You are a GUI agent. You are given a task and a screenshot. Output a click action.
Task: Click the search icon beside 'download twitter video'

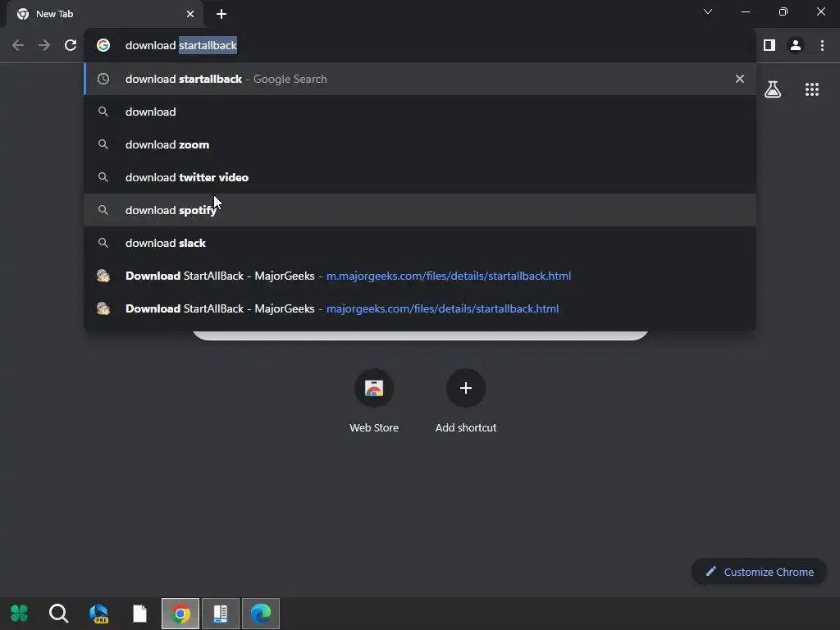tap(103, 177)
